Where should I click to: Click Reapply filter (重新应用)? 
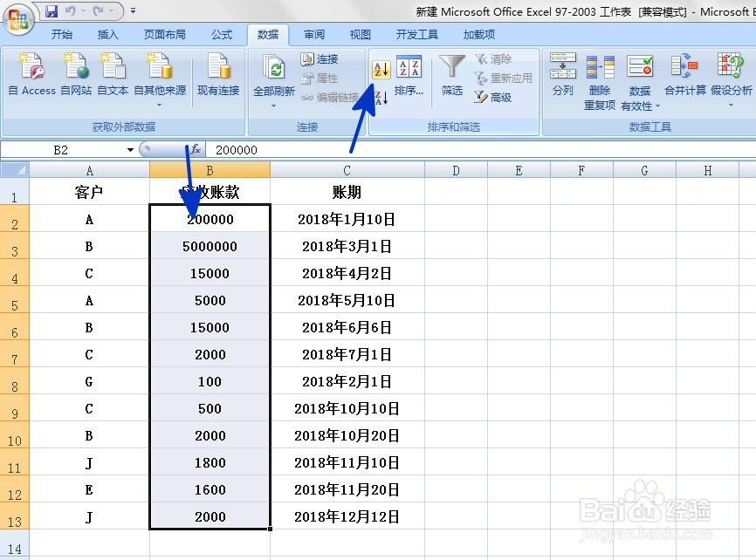click(x=504, y=79)
